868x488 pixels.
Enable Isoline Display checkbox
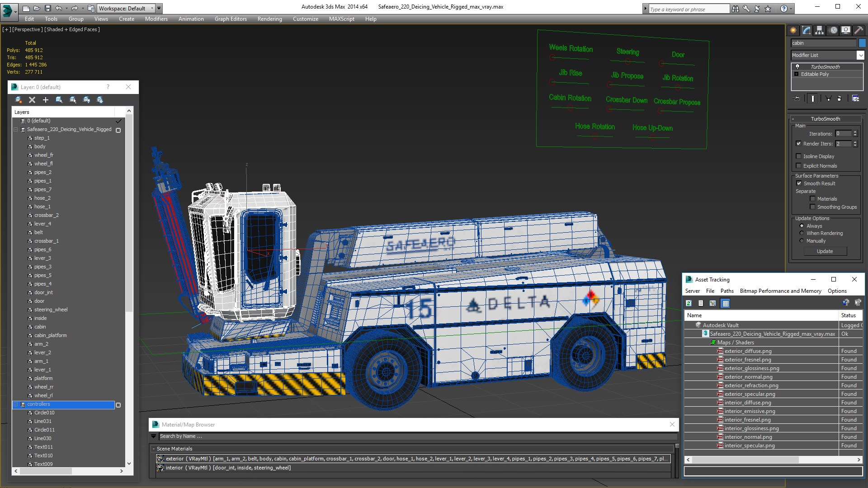point(798,156)
